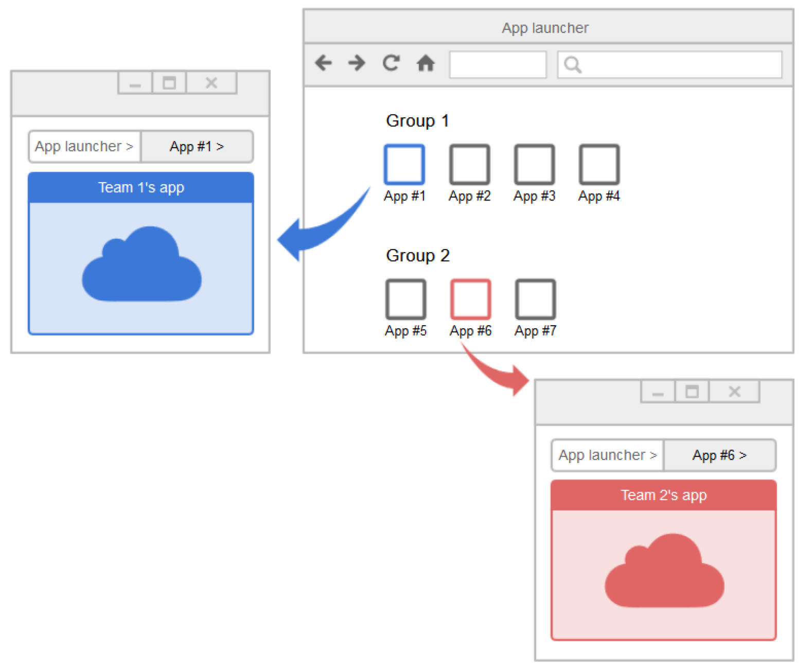Image resolution: width=812 pixels, height=672 pixels.
Task: Open App #7 in Group 2
Action: (535, 299)
